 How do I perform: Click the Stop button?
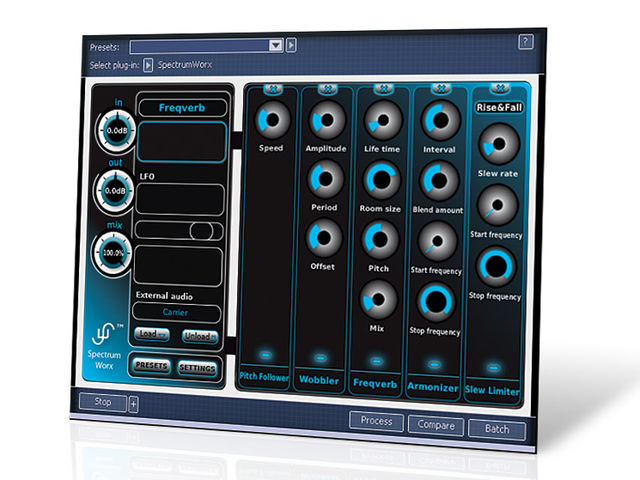103,402
